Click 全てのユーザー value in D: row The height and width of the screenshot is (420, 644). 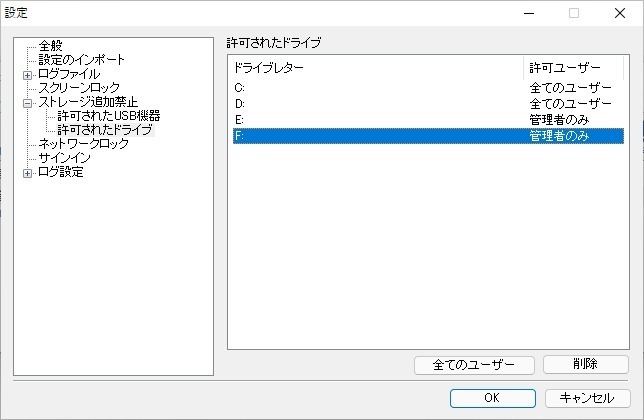pyautogui.click(x=570, y=103)
